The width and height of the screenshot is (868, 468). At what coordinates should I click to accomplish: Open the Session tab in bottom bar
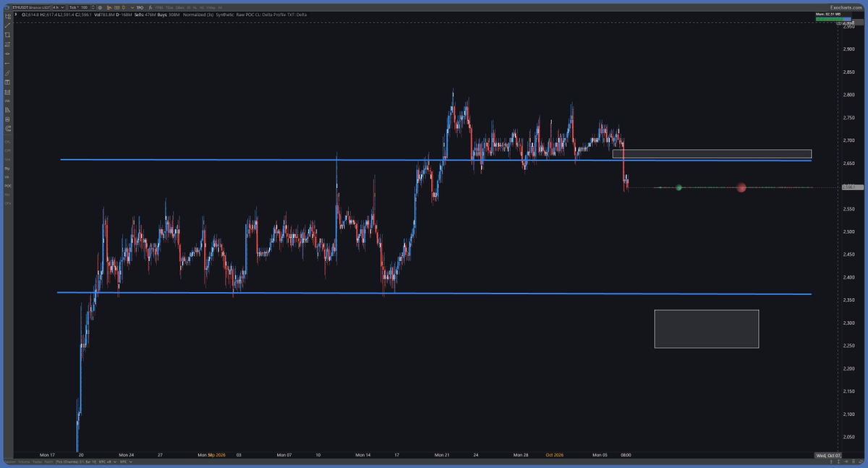(10, 461)
